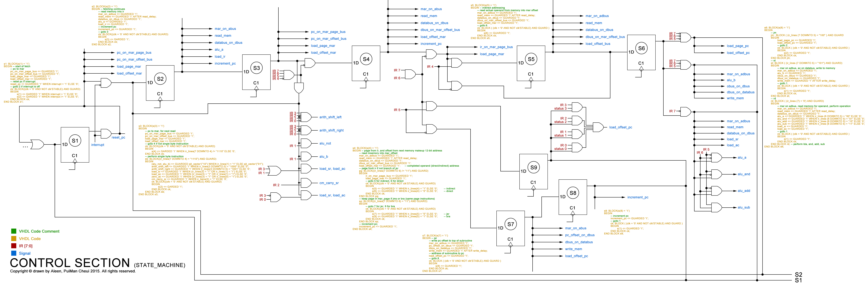Select the S3 state flip-flop block

click(256, 72)
